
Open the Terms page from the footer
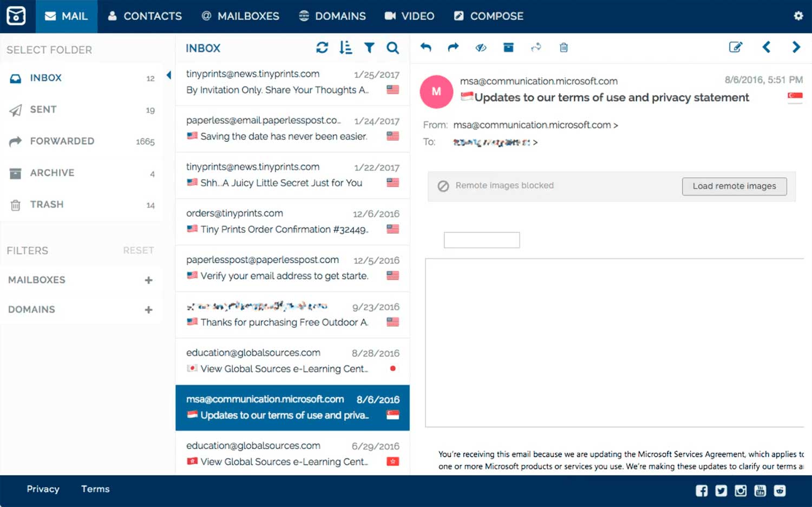coord(95,489)
